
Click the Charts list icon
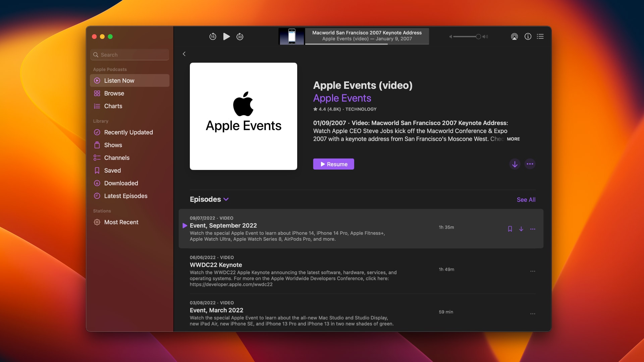(97, 106)
